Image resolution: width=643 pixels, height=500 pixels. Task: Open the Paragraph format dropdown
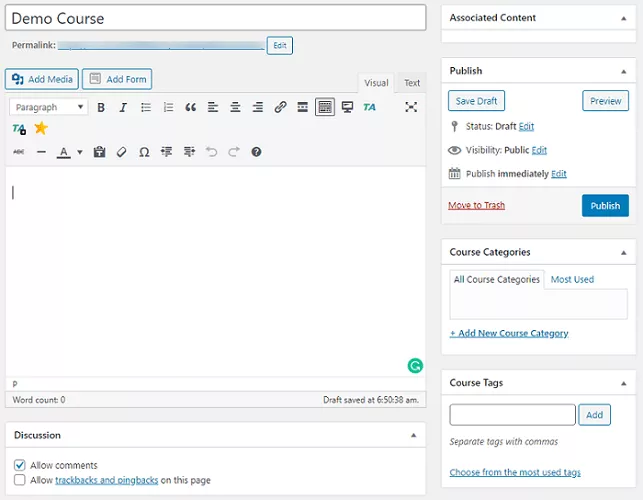49,107
